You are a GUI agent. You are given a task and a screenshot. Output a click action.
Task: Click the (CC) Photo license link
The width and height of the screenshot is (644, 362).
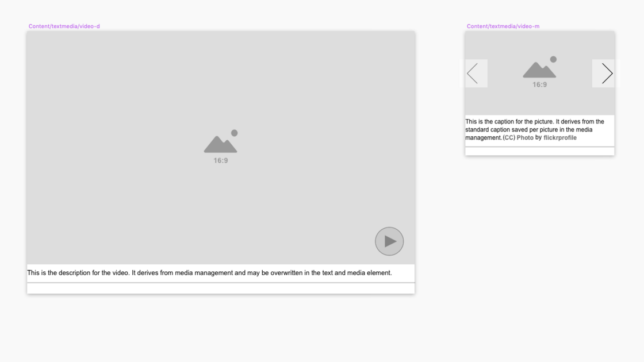click(518, 138)
